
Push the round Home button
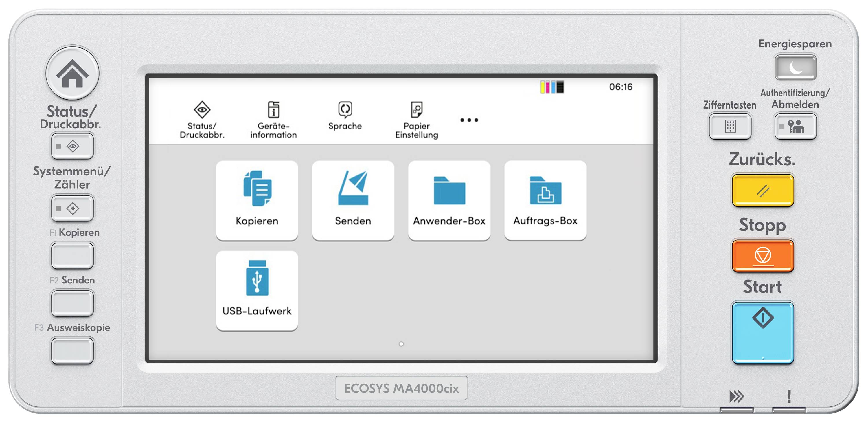(x=72, y=74)
